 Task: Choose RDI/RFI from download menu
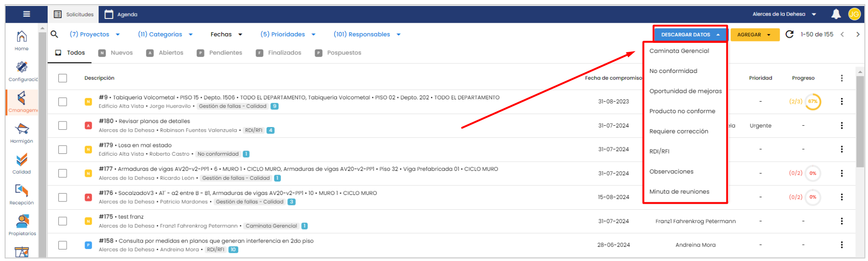point(659,152)
